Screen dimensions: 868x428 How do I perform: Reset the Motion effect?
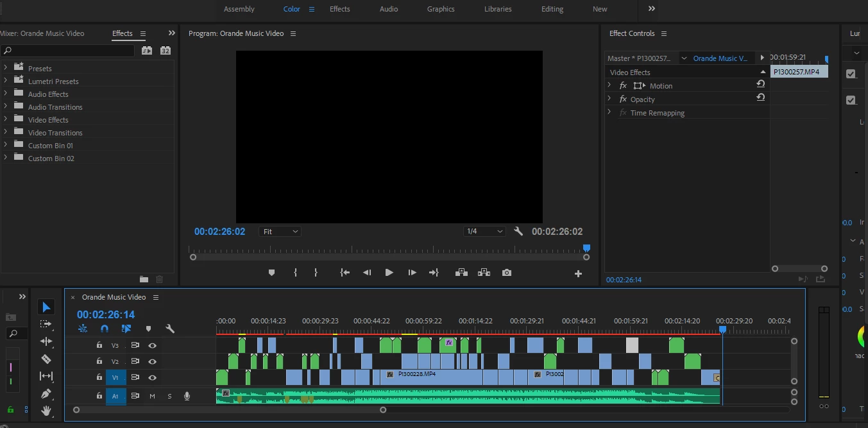point(760,84)
